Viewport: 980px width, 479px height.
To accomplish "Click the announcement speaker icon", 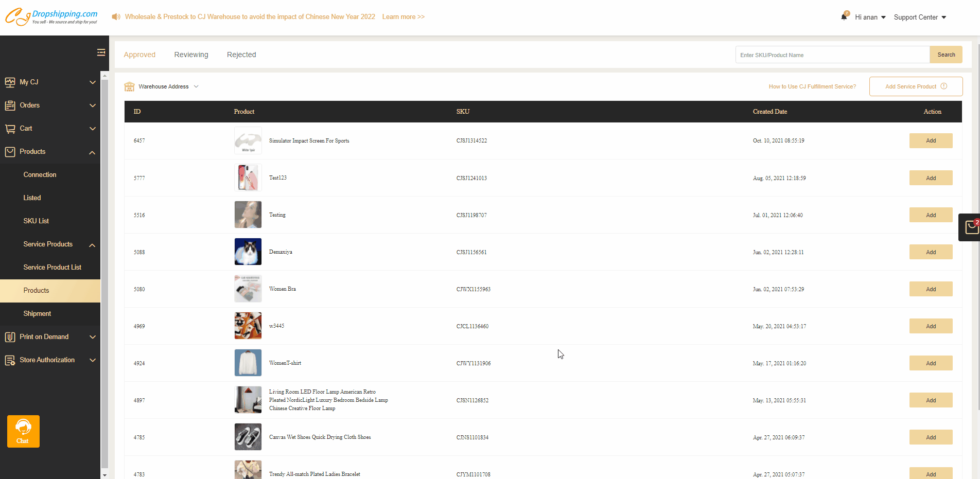I will click(x=116, y=17).
